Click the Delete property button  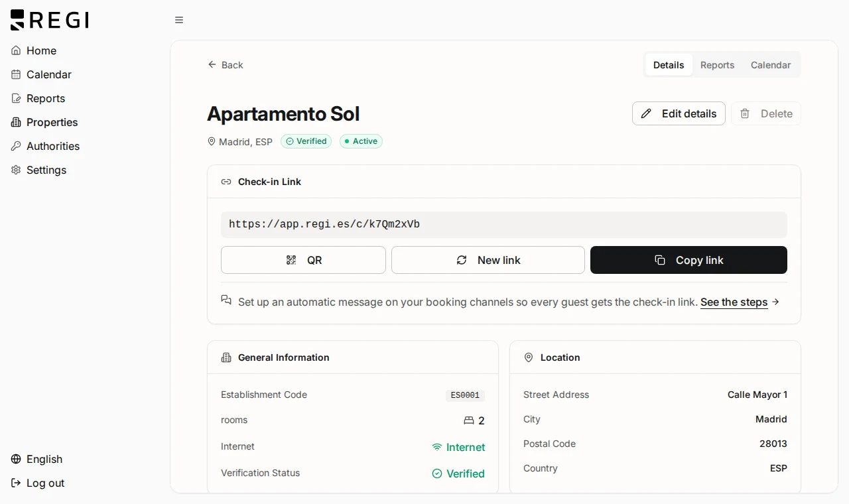[x=766, y=113]
